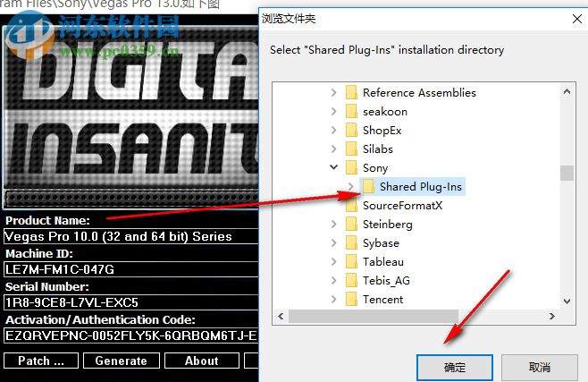Click the horizontal scrollbar thumb in tree
This screenshot has height=382, width=588.
374,317
